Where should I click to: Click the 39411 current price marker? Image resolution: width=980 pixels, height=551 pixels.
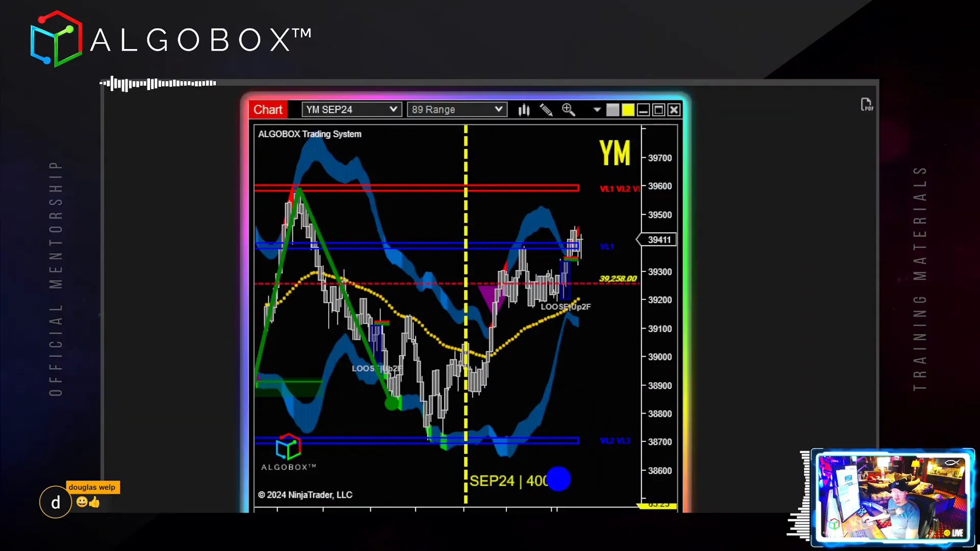tap(657, 240)
